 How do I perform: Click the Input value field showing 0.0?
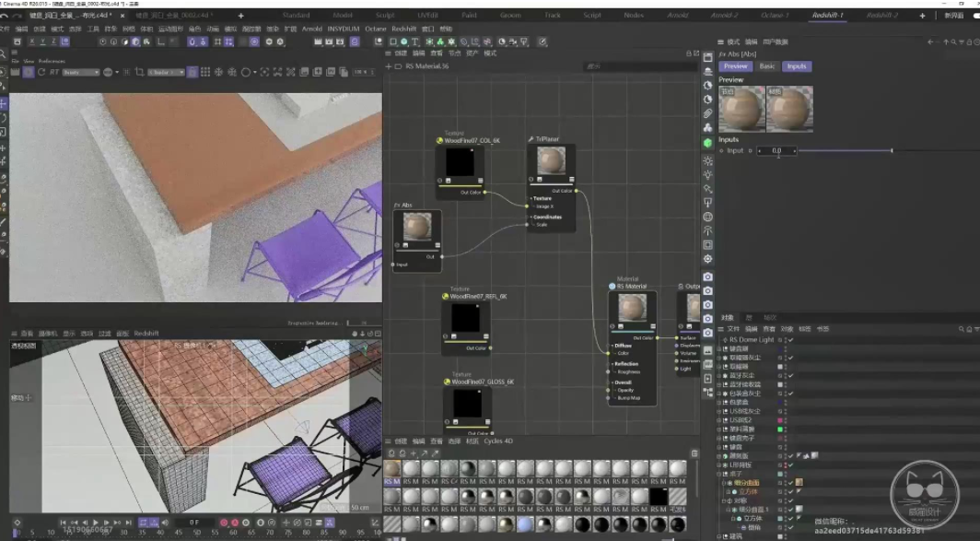pyautogui.click(x=776, y=151)
